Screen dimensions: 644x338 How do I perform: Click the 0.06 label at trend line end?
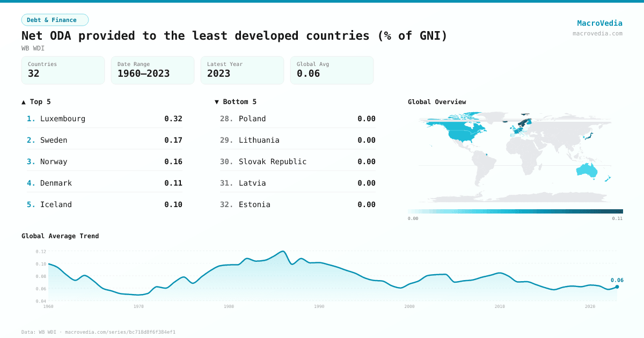pos(617,280)
